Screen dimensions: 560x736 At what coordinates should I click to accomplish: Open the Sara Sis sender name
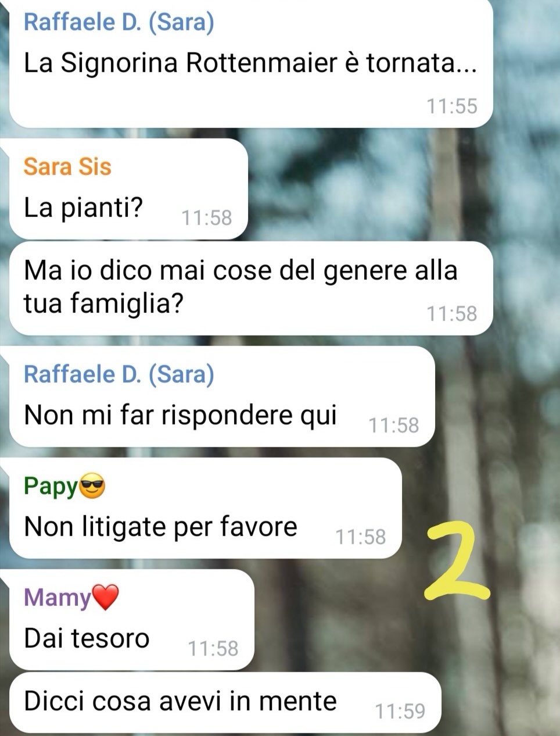point(67,167)
